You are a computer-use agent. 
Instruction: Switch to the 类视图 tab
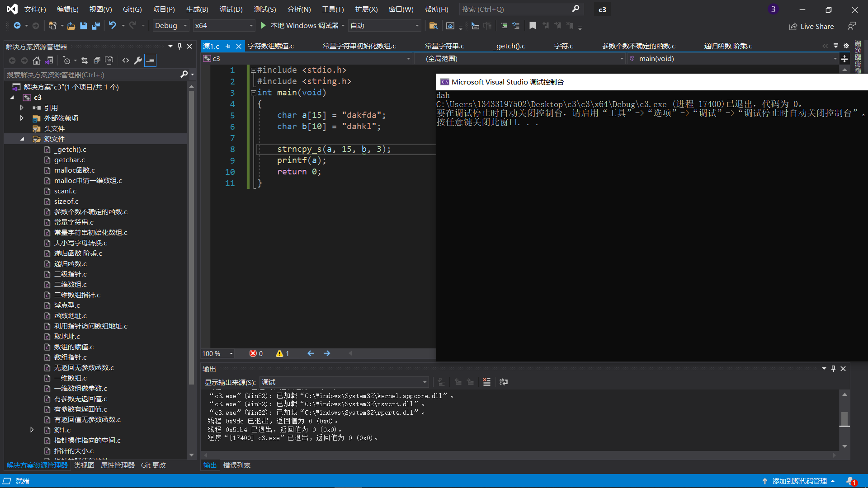pyautogui.click(x=84, y=465)
